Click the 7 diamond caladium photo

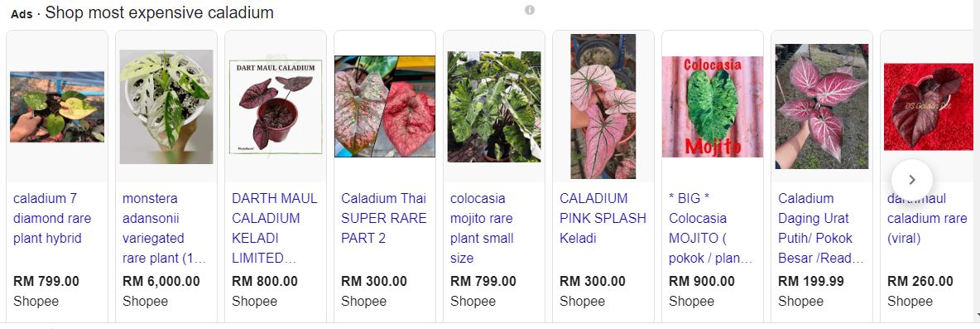pyautogui.click(x=57, y=106)
